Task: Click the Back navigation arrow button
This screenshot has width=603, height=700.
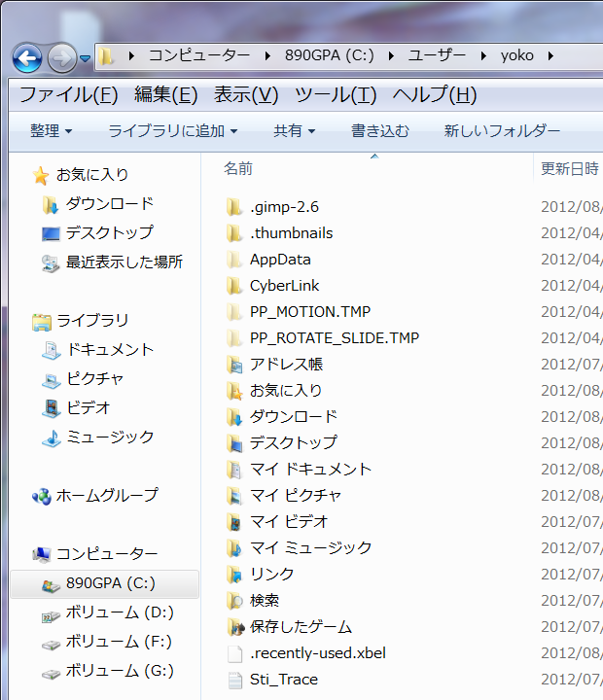Action: point(26,57)
